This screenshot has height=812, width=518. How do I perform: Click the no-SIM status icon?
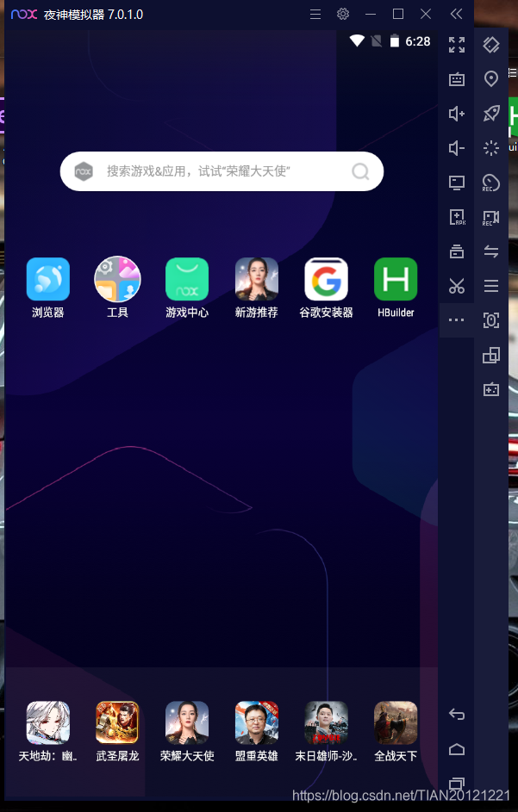pos(377,41)
